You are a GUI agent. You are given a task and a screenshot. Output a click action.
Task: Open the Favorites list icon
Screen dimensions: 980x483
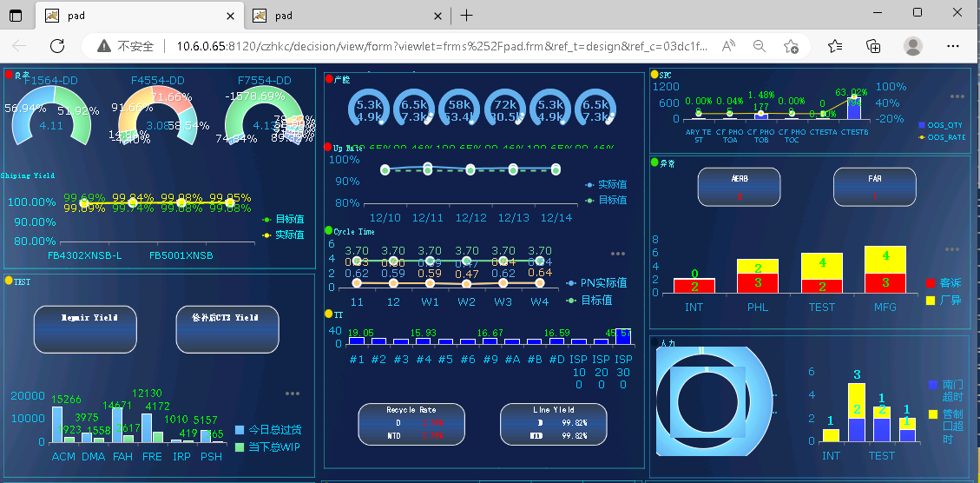834,46
